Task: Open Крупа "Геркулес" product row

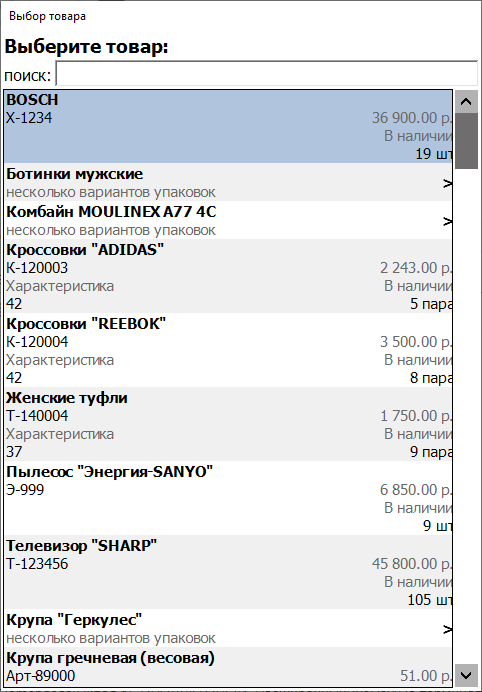Action: pos(228,628)
